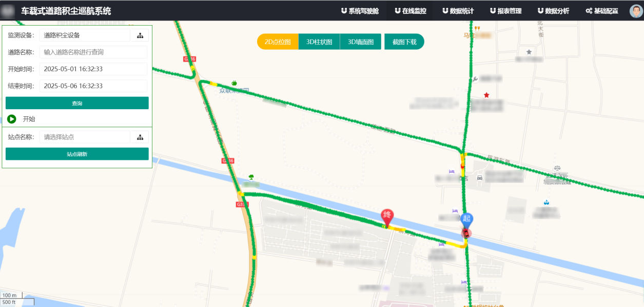Click the application logo at top left
The height and width of the screenshot is (307, 644).
(8, 11)
